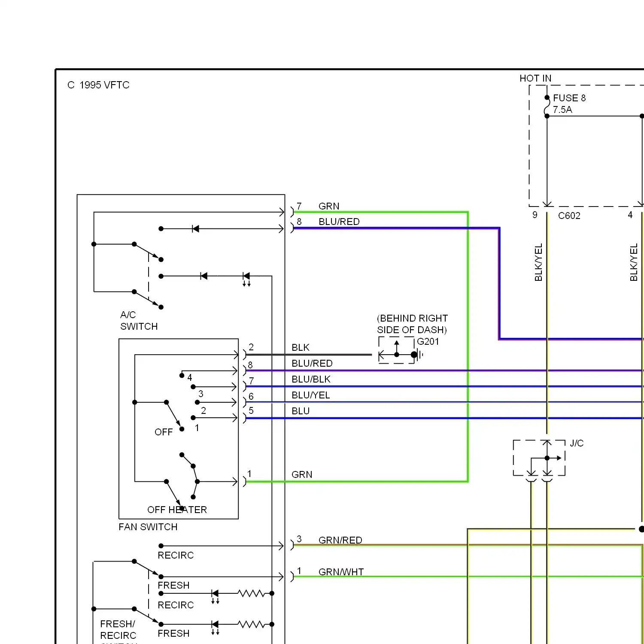The width and height of the screenshot is (644, 644).
Task: Click the 'BLU' wire label at pin 5
Action: [301, 411]
